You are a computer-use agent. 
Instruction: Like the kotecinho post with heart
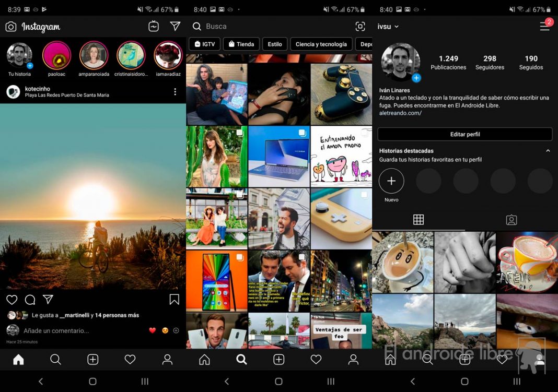12,300
